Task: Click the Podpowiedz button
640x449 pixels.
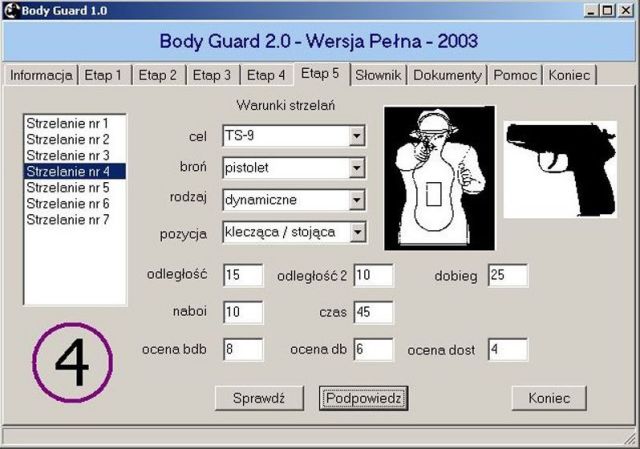Action: (363, 398)
